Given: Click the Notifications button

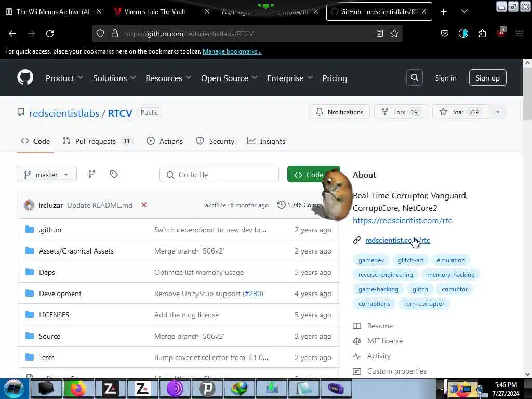Looking at the screenshot, I should (339, 112).
